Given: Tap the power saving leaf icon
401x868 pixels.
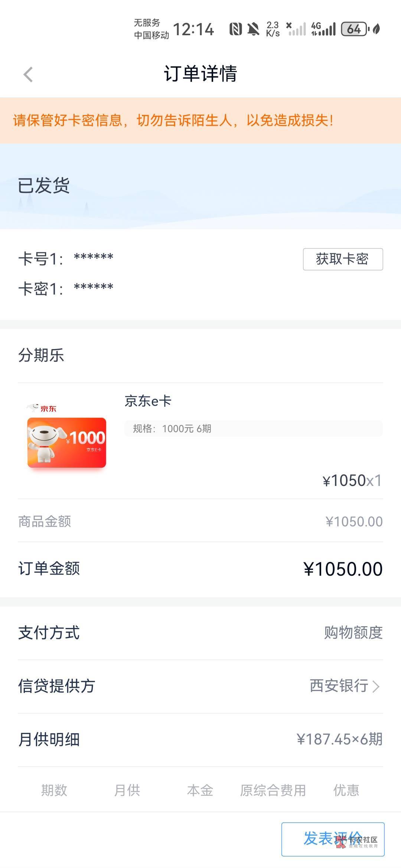Looking at the screenshot, I should [376, 29].
